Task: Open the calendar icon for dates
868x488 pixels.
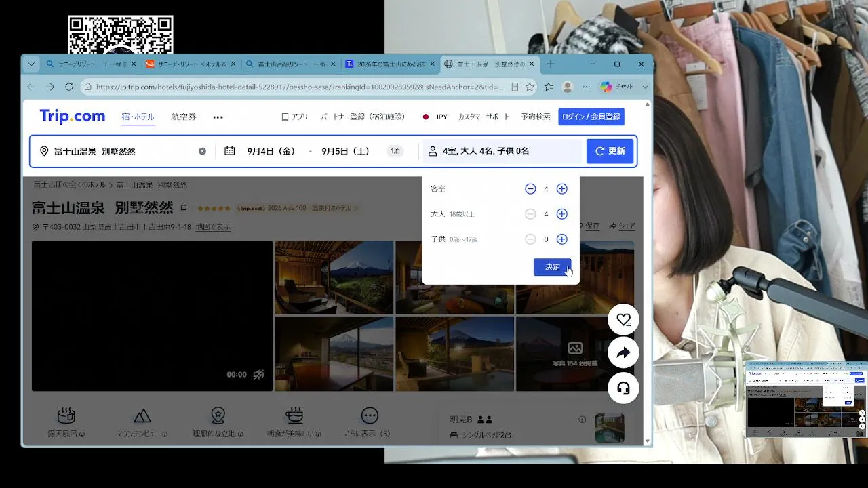Action: click(230, 151)
